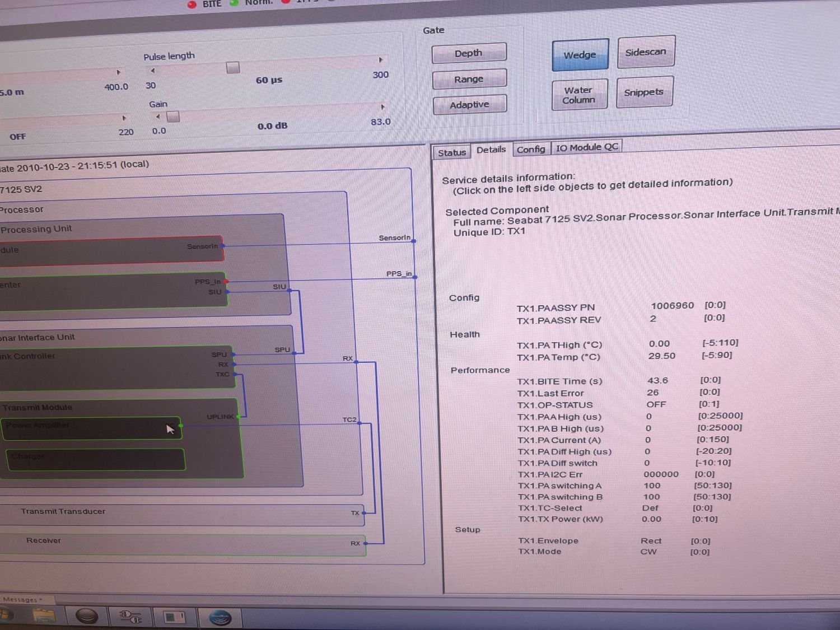Switch to the Config tab
Image resolution: width=840 pixels, height=630 pixels.
pos(531,149)
